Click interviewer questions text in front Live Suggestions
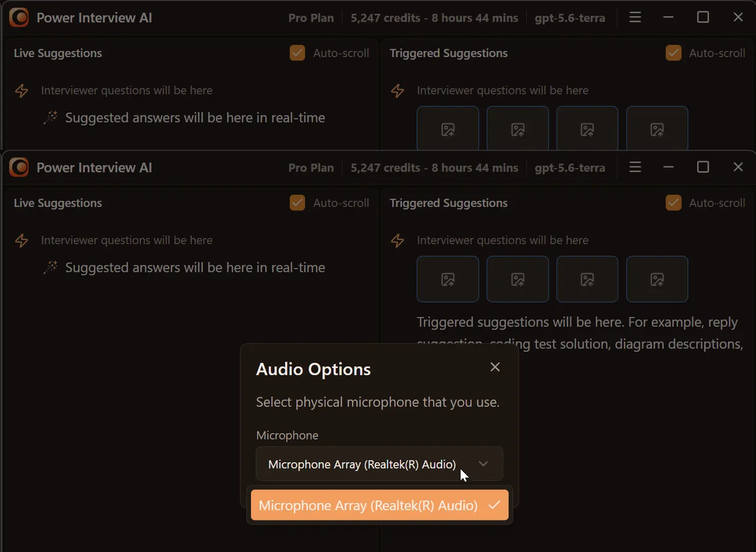This screenshot has height=552, width=756. (x=127, y=240)
